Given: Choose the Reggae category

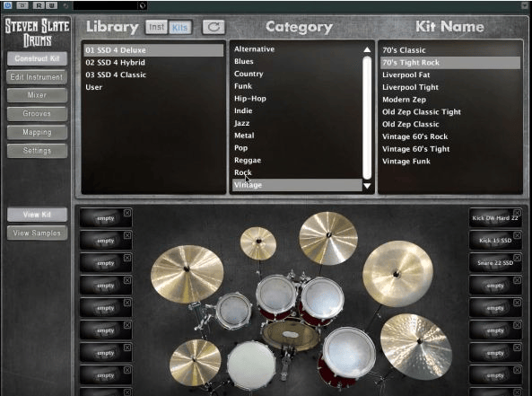Looking at the screenshot, I should (x=297, y=161).
